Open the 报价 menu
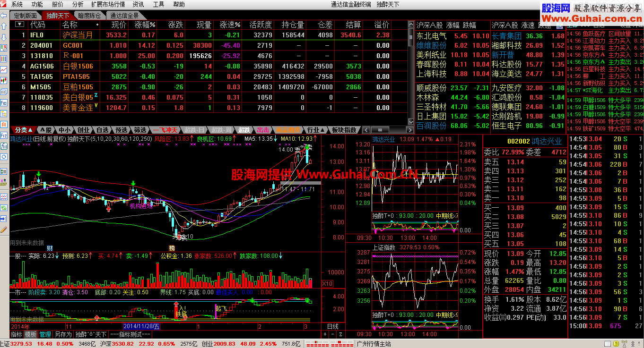This screenshot has height=348, width=644. click(x=57, y=4)
